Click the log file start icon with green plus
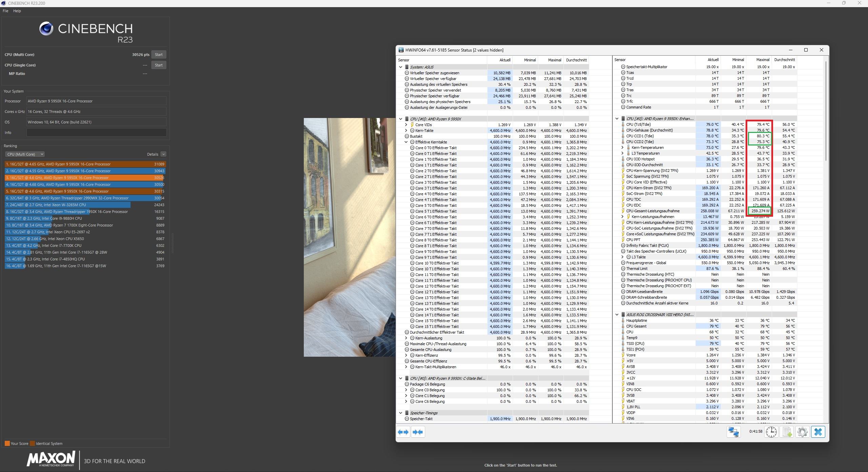This screenshot has height=472, width=868. pos(787,432)
